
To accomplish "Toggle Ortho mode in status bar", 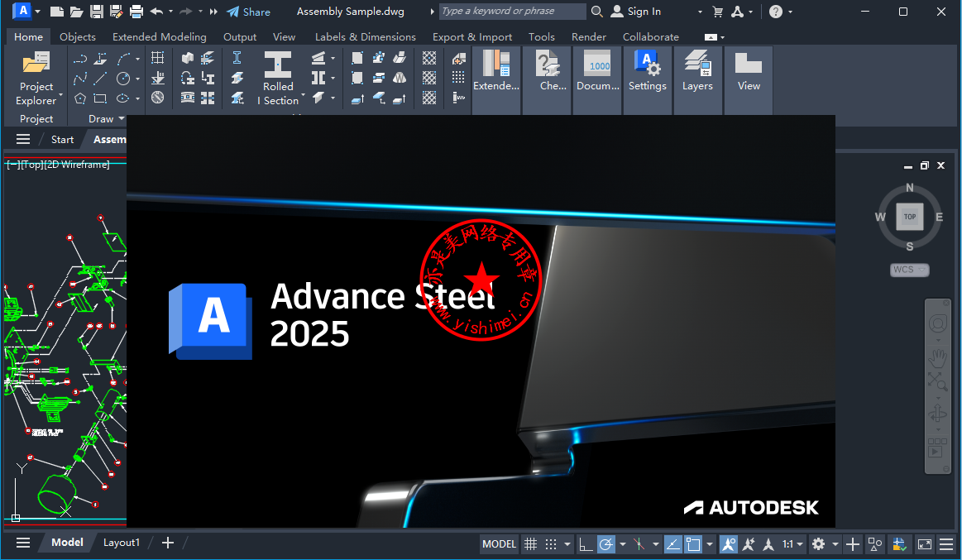I will coord(586,544).
